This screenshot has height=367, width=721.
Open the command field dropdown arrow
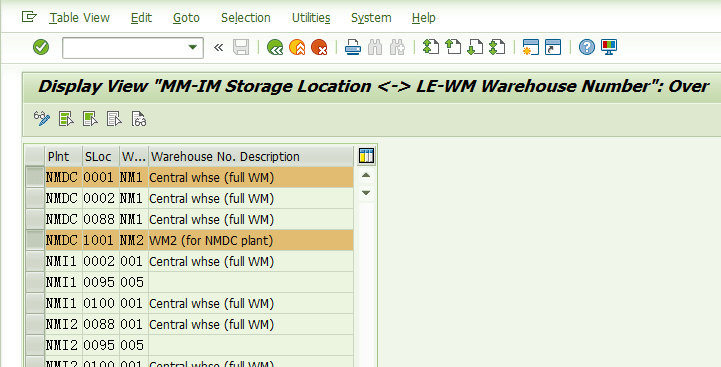point(193,47)
